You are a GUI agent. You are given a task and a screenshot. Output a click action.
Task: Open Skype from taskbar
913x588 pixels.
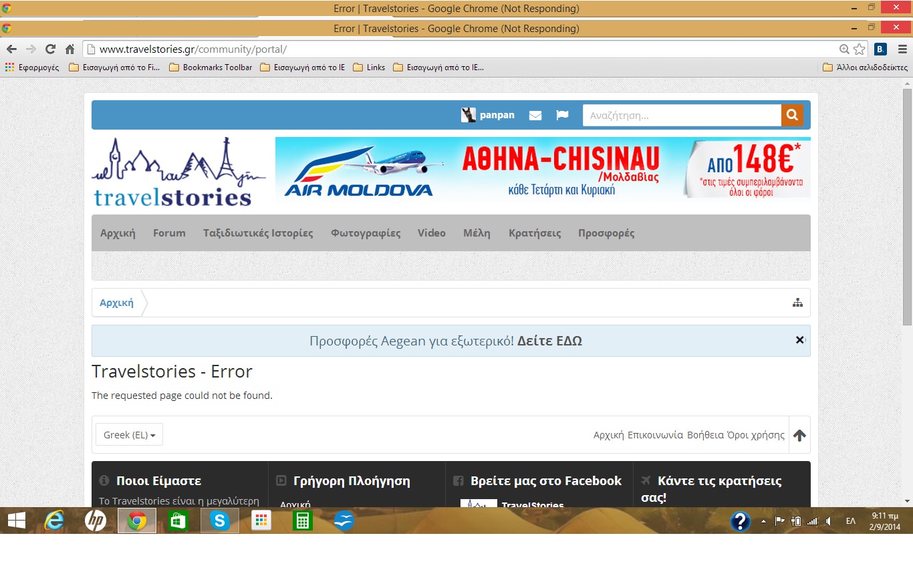click(x=220, y=521)
